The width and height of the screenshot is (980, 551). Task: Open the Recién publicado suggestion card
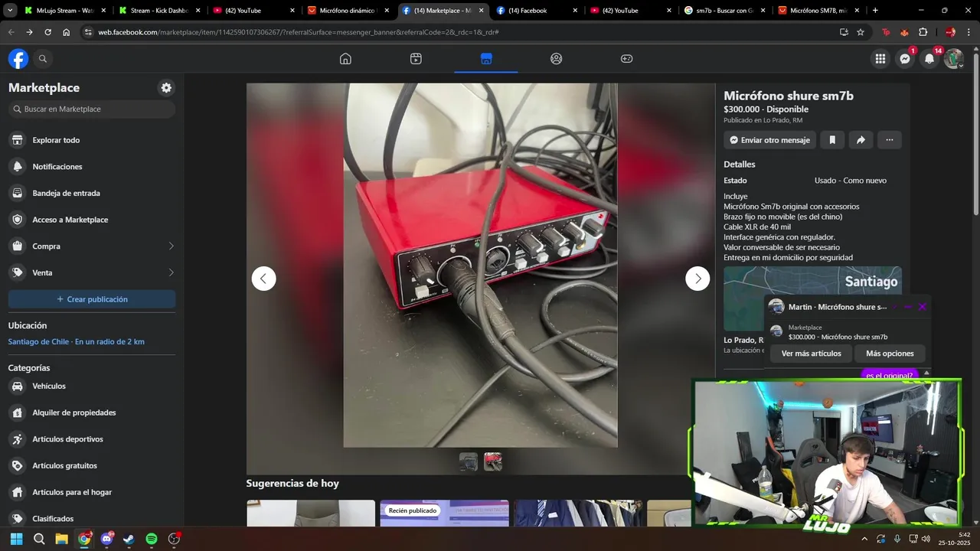444,514
